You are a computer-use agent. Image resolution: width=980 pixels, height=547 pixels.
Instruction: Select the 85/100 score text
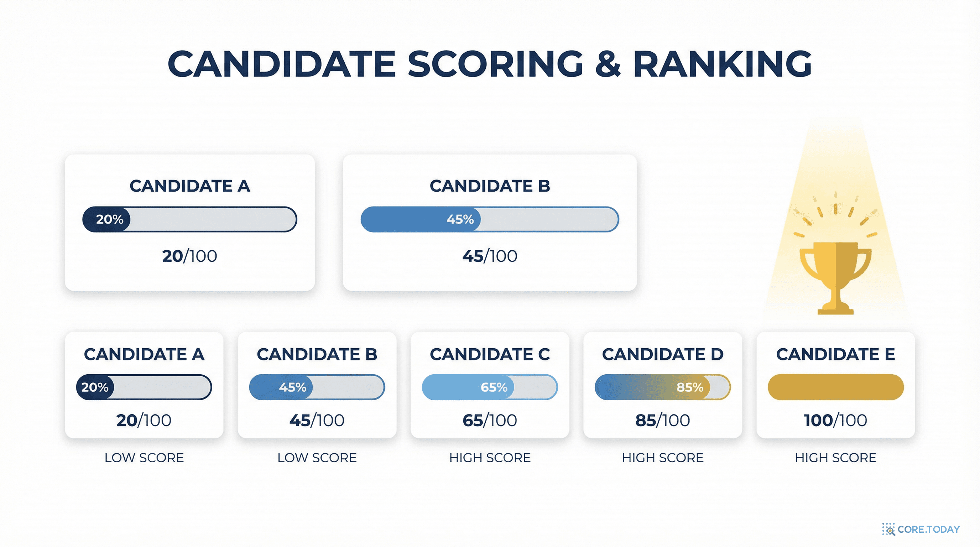pos(662,420)
